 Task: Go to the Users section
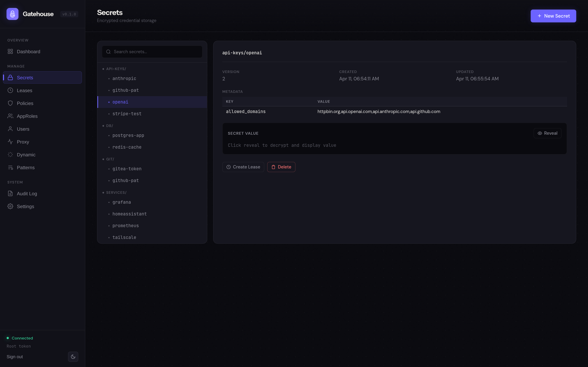23,129
